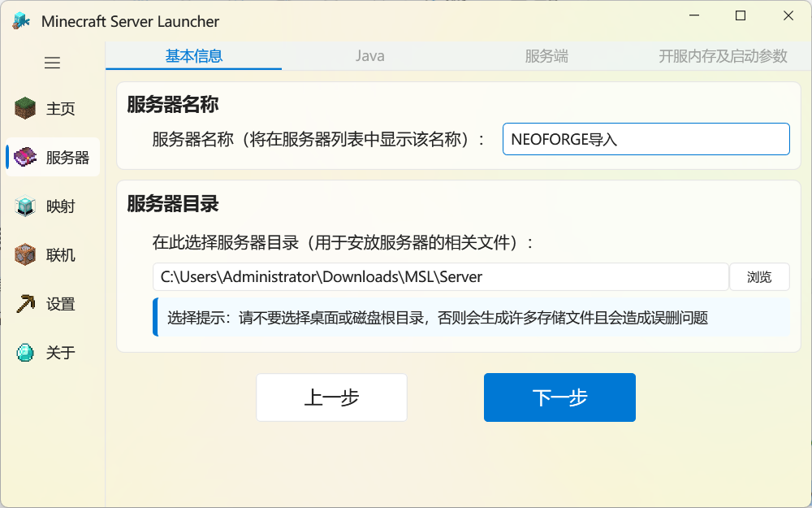
Task: Maximize the launcher window
Action: [x=741, y=16]
